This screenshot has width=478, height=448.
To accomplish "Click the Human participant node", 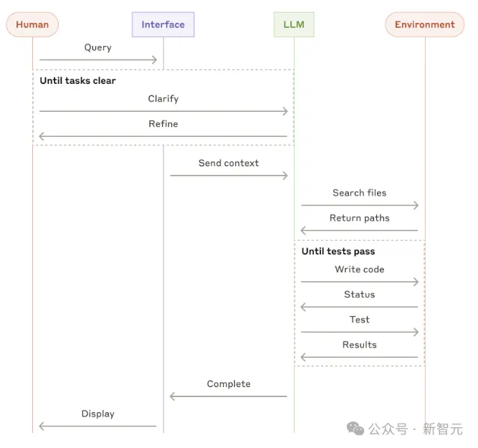I will point(32,24).
